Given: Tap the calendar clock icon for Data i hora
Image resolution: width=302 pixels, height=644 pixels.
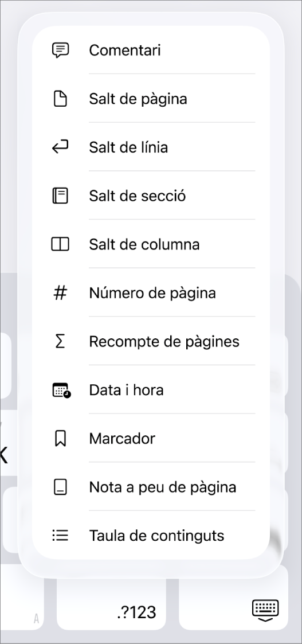Looking at the screenshot, I should pos(61,390).
